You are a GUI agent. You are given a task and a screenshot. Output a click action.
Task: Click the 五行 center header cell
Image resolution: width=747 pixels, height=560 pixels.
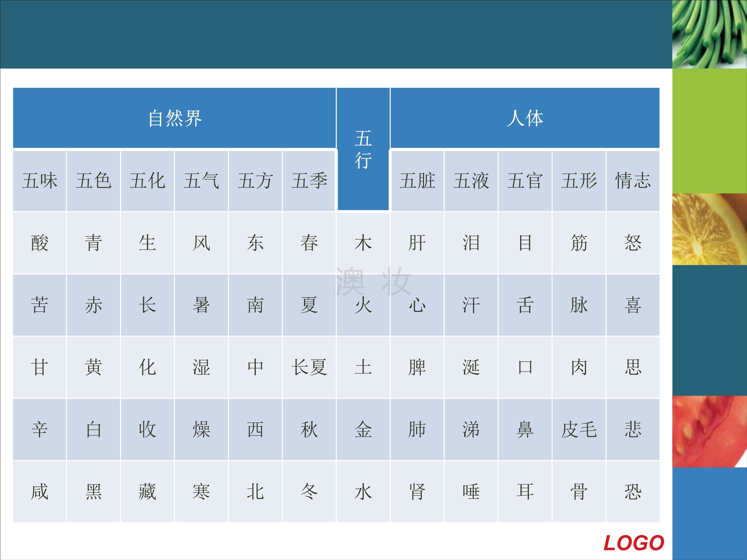click(x=363, y=149)
